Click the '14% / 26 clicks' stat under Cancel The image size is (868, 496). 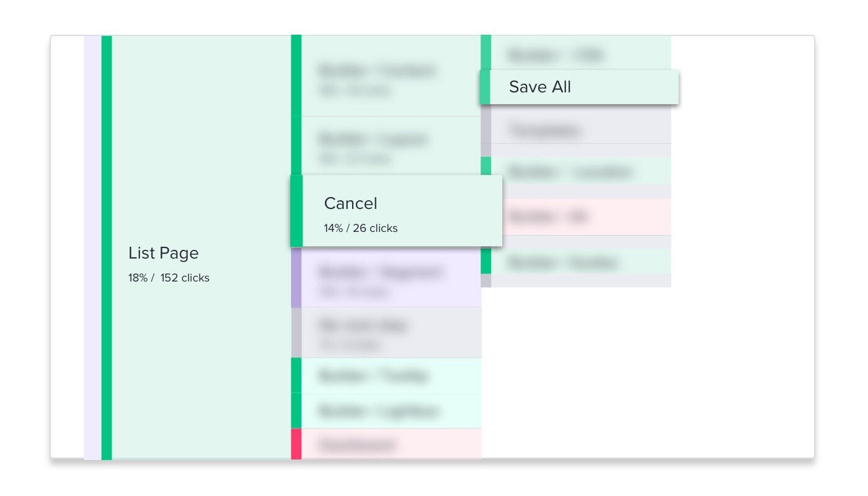360,228
